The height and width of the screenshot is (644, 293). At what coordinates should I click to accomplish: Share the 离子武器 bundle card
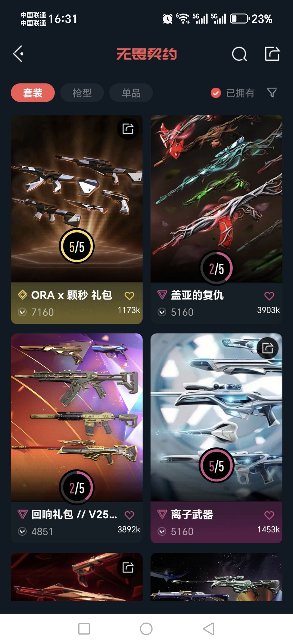[267, 348]
